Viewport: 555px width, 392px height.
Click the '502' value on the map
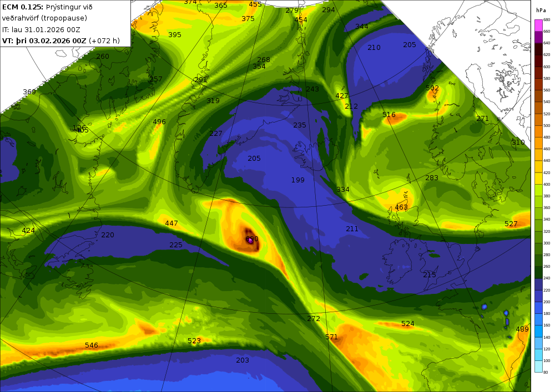point(432,88)
